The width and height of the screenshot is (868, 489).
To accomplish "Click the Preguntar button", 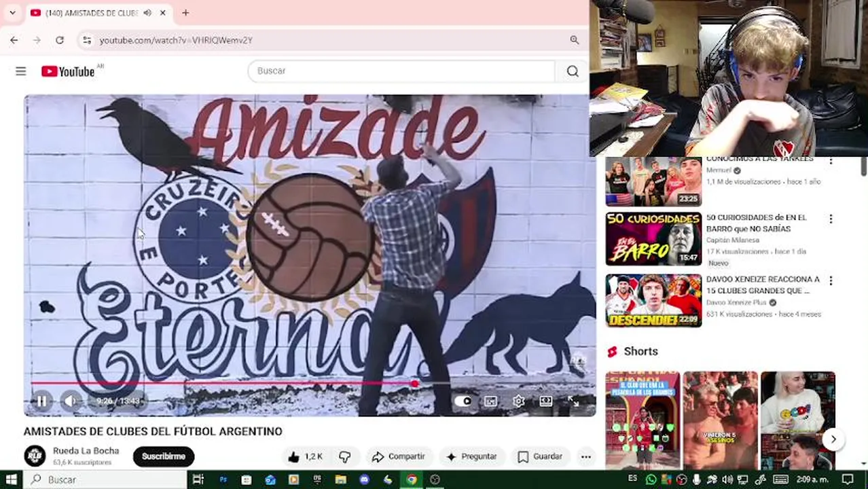I will click(471, 456).
